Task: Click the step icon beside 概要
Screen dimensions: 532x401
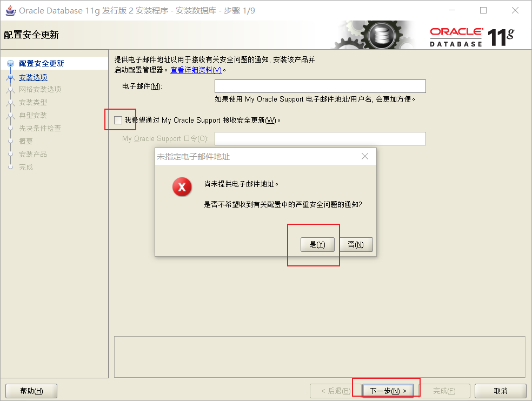Action: click(x=11, y=141)
